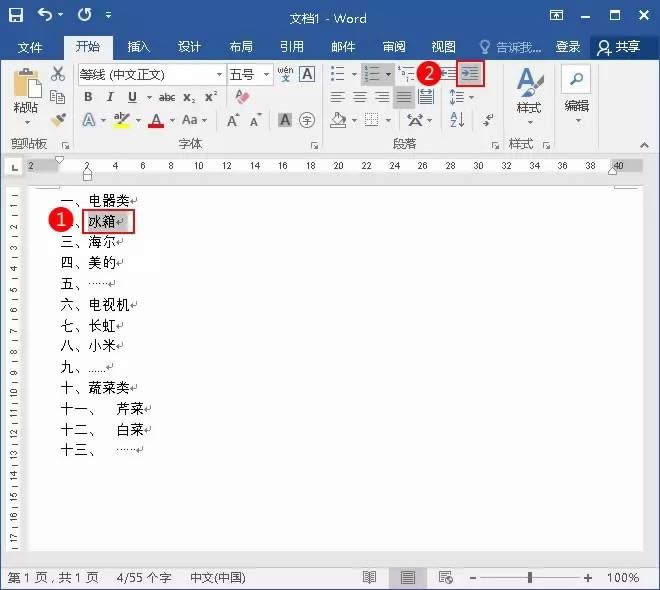Open the font name dropdown
This screenshot has width=660, height=590.
[x=219, y=75]
